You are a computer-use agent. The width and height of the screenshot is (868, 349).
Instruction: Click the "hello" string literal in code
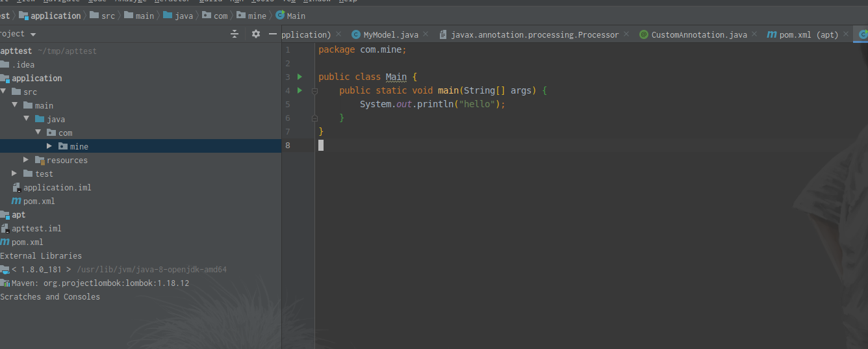pyautogui.click(x=478, y=104)
